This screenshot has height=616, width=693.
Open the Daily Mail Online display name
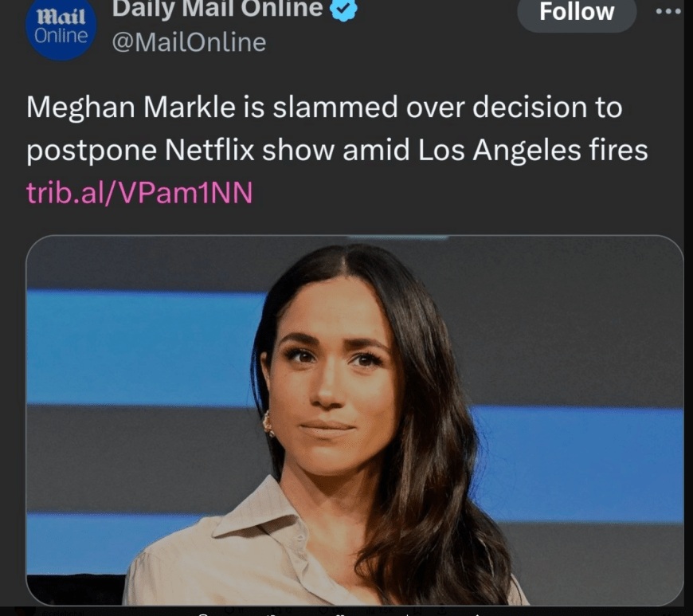217,9
